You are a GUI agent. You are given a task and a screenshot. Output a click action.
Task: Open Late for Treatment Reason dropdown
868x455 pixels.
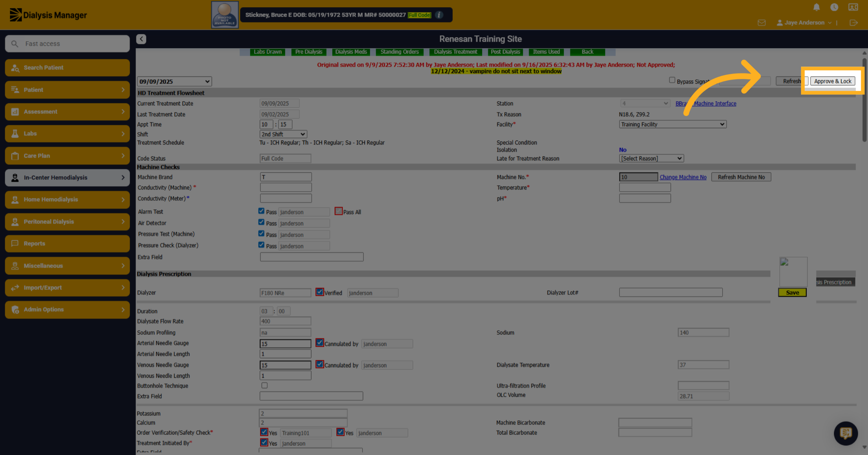[651, 159]
